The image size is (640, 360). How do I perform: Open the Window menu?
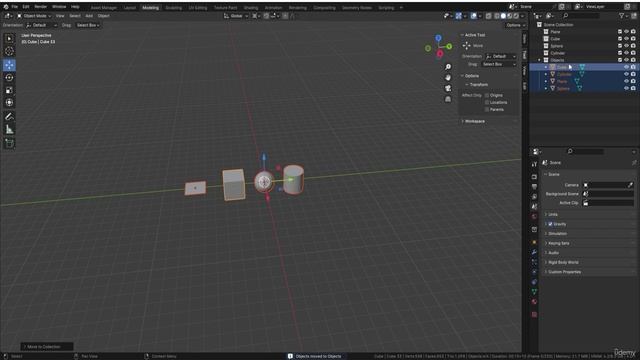(x=59, y=7)
